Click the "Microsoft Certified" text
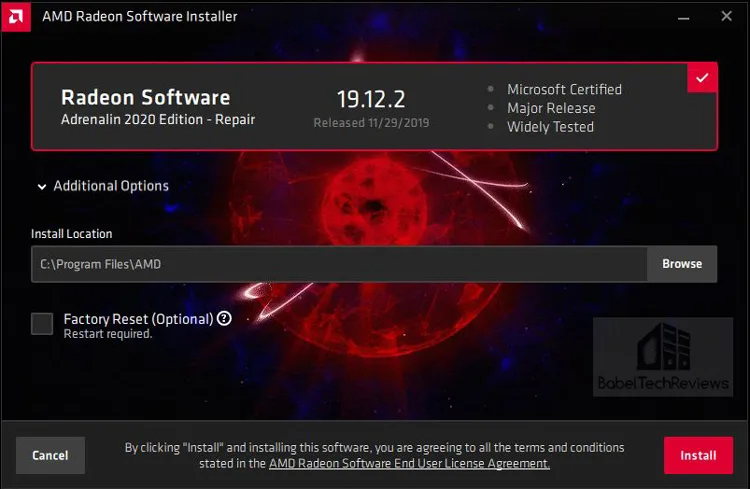The height and width of the screenshot is (489, 750). click(x=564, y=89)
